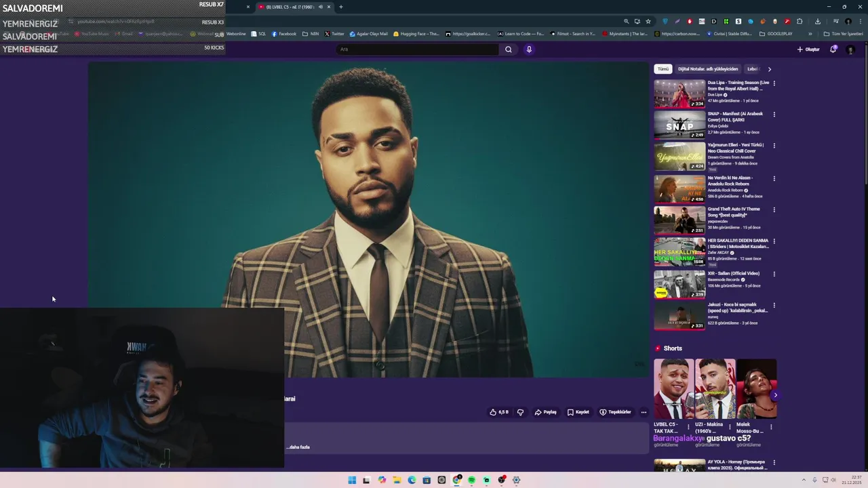Click the Chrome address bar URL

click(x=115, y=22)
